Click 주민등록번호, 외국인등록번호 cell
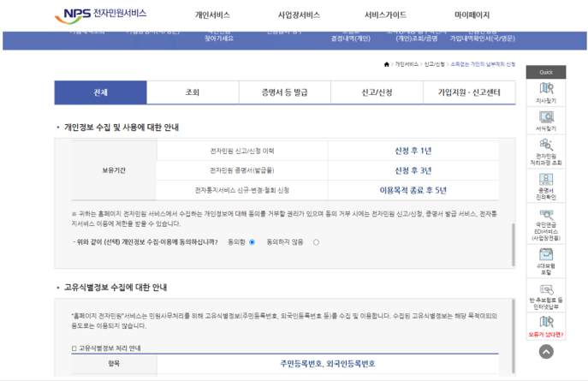This screenshot has width=588, height=381. pyautogui.click(x=328, y=364)
